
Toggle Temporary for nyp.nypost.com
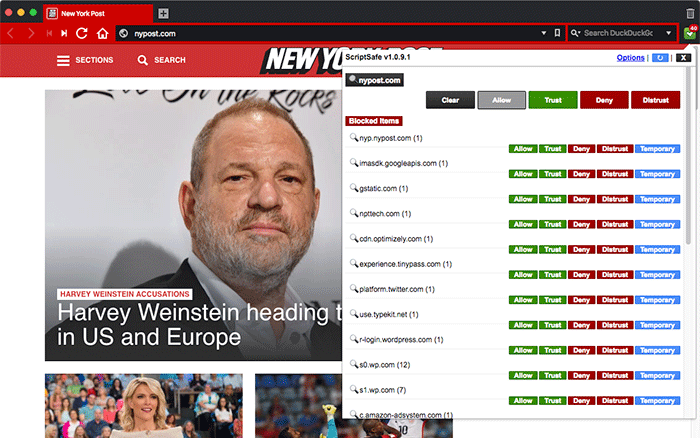[657, 148]
